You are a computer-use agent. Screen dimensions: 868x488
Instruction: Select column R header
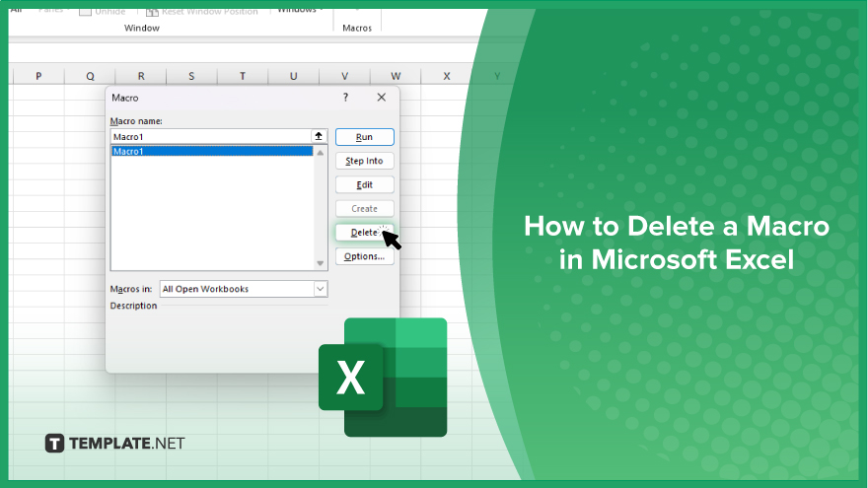[x=141, y=76]
